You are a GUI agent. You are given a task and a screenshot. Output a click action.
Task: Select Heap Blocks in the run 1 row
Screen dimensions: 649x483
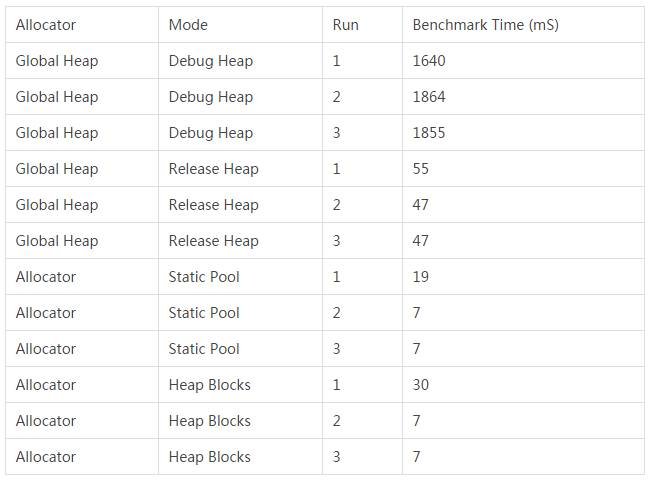[x=209, y=385]
